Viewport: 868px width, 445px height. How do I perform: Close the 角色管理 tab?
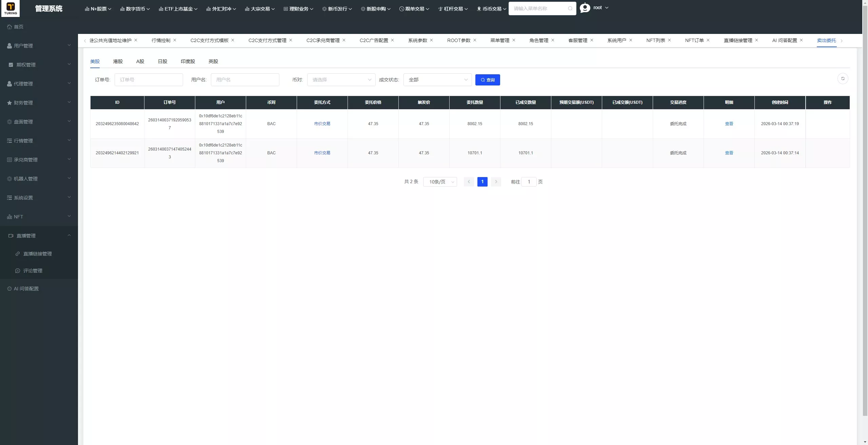click(553, 40)
